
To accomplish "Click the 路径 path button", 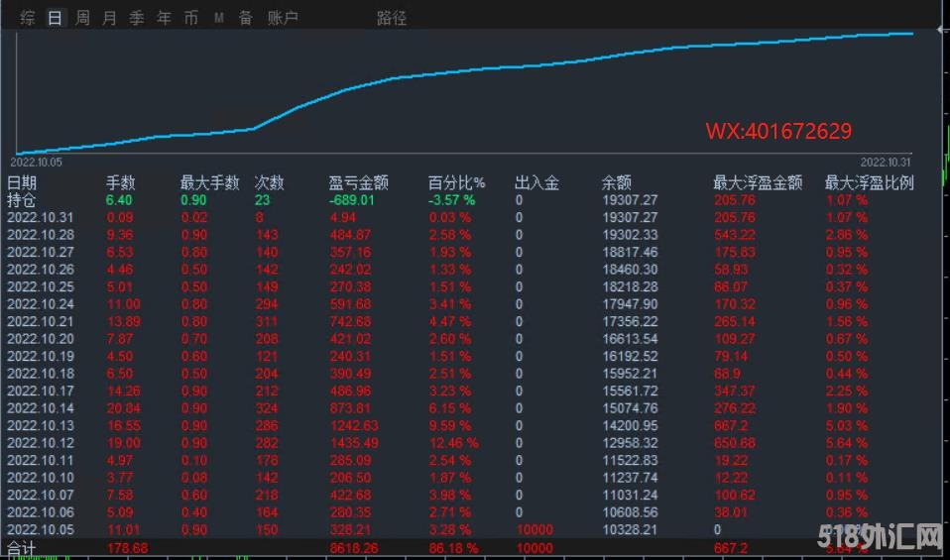I will [x=392, y=18].
